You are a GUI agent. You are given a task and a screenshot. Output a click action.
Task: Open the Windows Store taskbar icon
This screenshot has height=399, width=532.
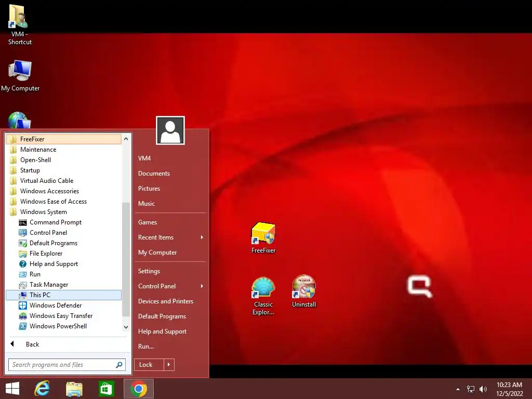point(106,389)
